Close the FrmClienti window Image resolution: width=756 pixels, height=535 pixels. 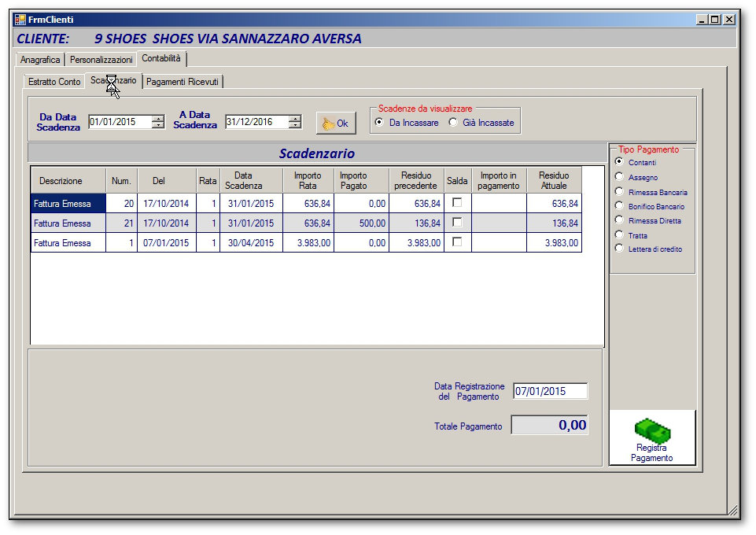(x=729, y=20)
